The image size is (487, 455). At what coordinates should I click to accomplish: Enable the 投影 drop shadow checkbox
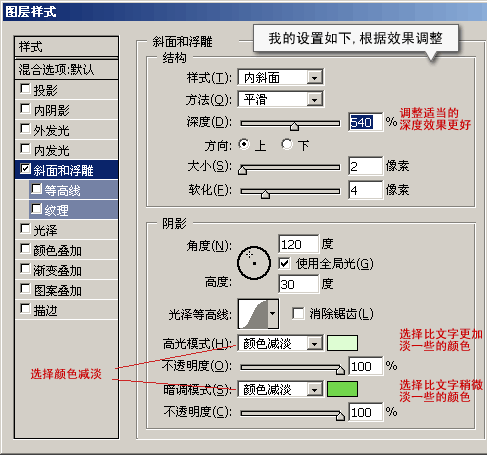click(x=25, y=89)
